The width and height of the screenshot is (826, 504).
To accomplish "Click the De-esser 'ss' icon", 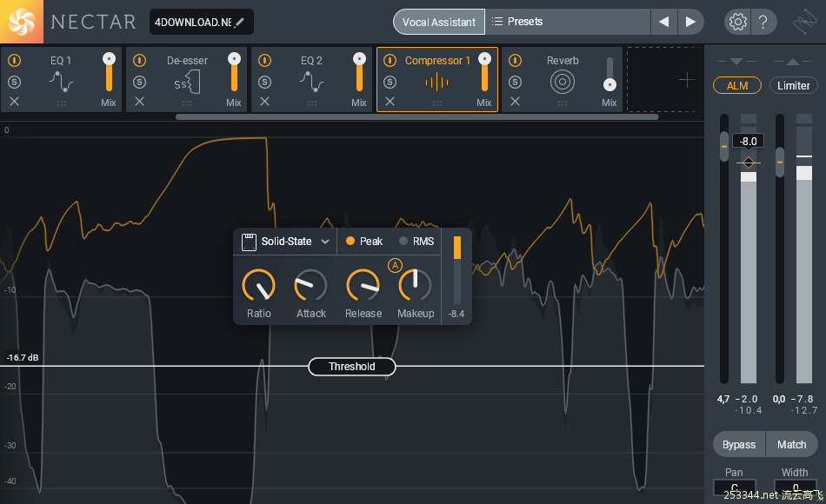I will coord(187,83).
